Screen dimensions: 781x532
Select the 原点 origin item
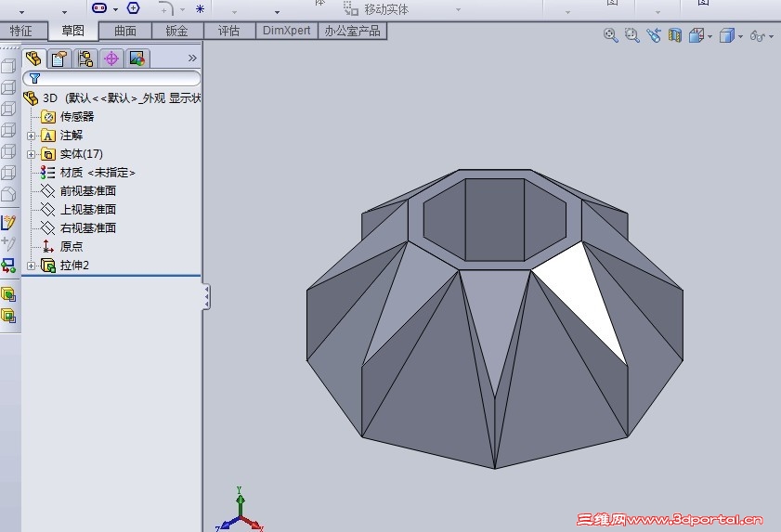point(62,246)
